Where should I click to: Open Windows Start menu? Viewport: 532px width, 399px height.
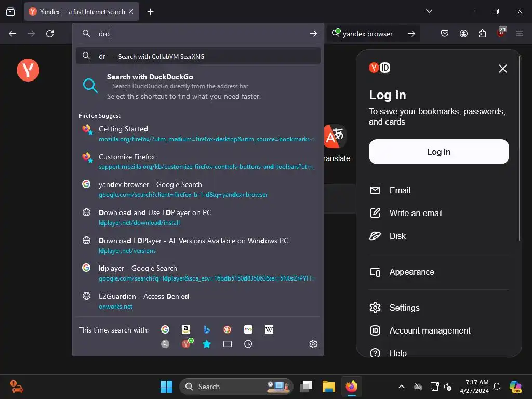166,387
